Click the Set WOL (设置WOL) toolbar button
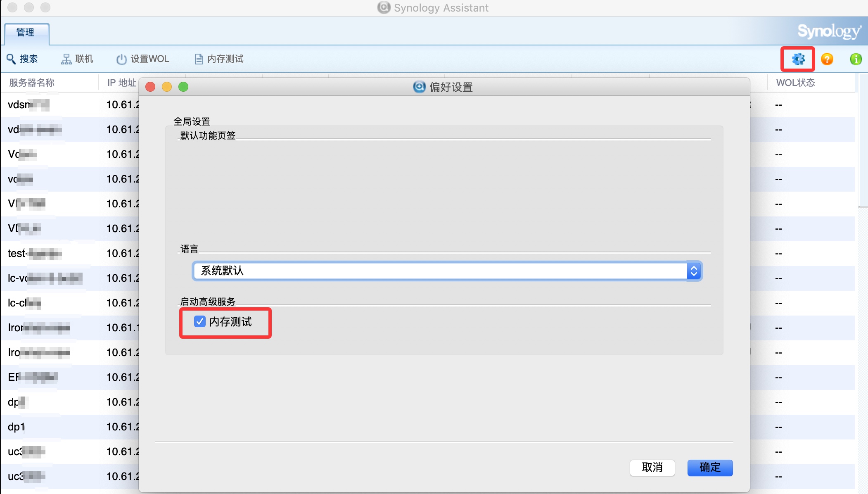This screenshot has height=494, width=868. 143,59
